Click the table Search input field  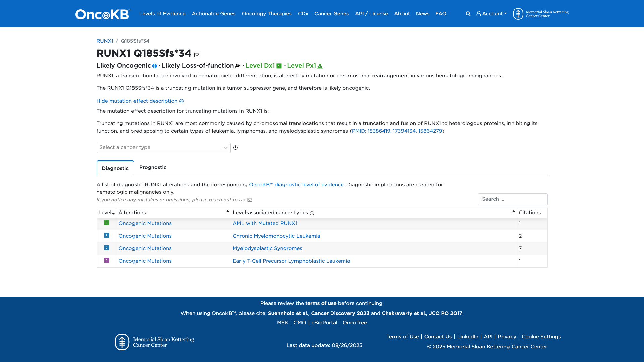(512, 199)
